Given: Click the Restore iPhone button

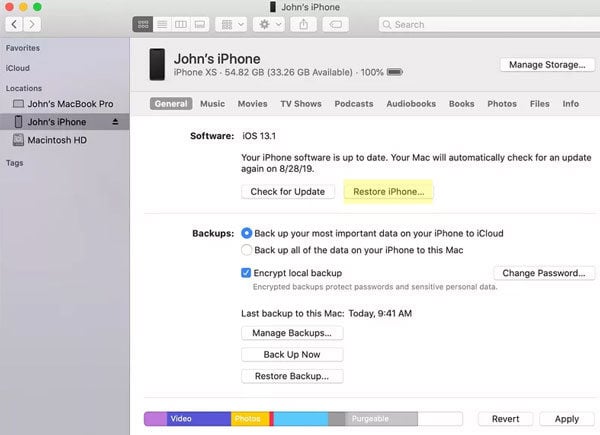Looking at the screenshot, I should coord(387,191).
